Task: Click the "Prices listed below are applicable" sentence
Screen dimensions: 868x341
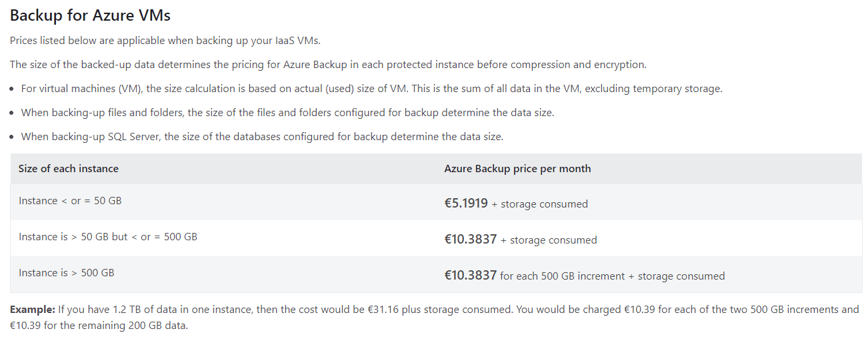Action: [x=165, y=41]
